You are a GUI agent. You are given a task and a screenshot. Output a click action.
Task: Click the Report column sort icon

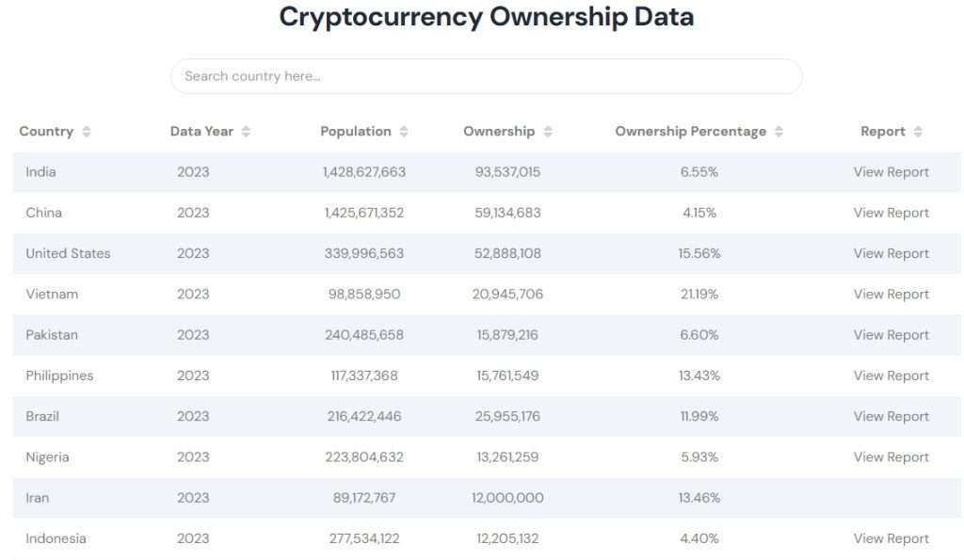(x=918, y=132)
